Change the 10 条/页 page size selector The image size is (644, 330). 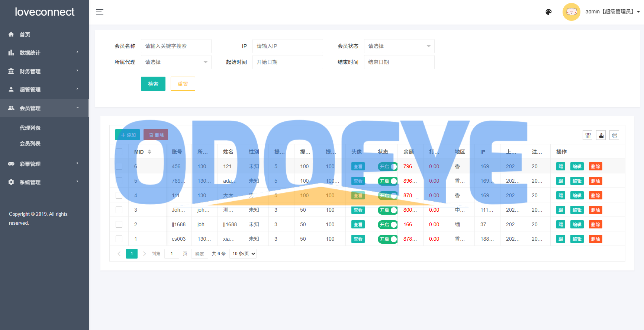click(243, 254)
